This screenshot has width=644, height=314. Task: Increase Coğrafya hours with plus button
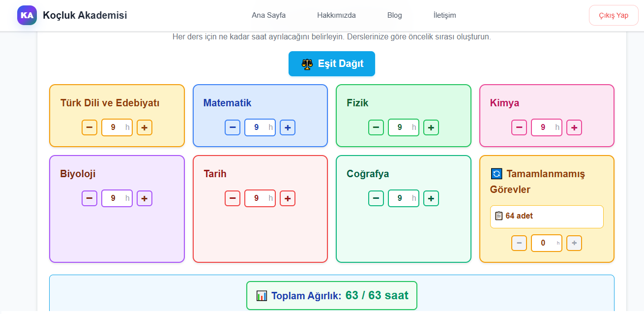point(431,198)
